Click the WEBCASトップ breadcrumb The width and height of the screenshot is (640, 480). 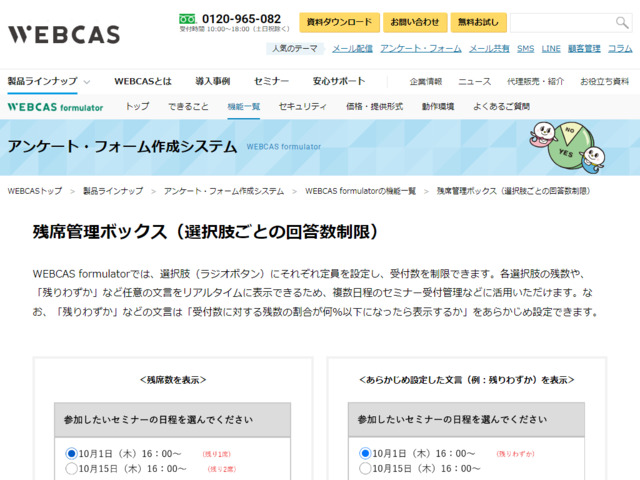tap(35, 191)
